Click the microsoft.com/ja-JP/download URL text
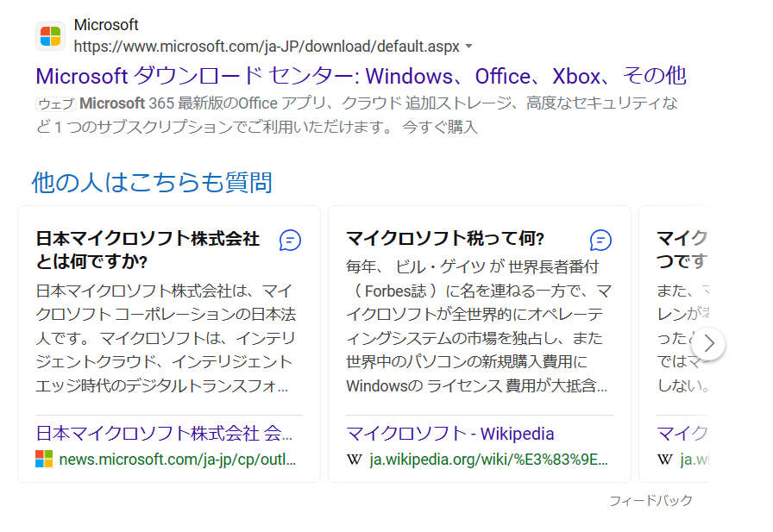Screen dimensions: 773x532 267,47
